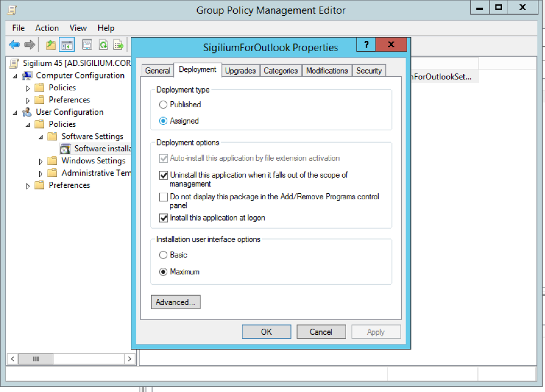This screenshot has width=545, height=392.
Task: Click the User Configuration label
Action: [x=70, y=112]
